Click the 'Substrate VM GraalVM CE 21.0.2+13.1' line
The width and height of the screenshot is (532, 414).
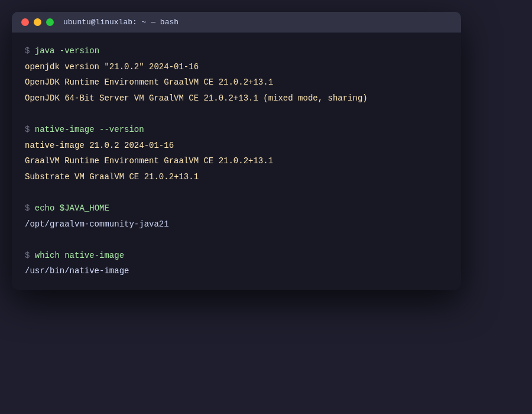(x=112, y=177)
